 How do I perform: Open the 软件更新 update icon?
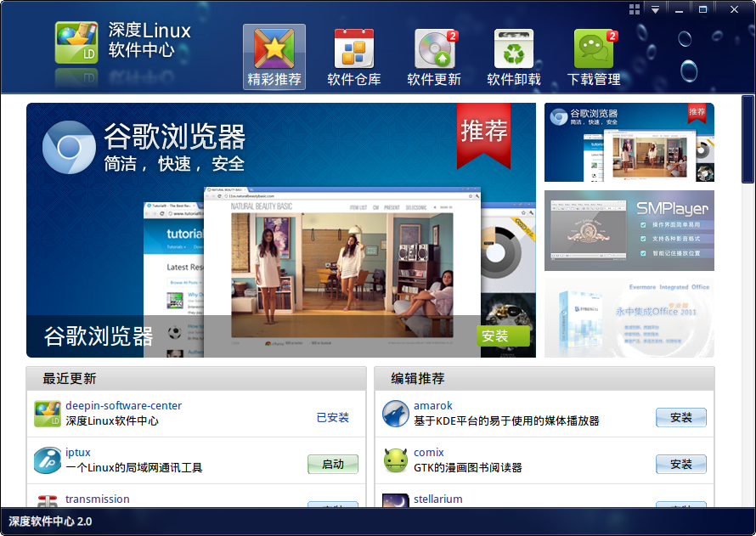click(433, 48)
